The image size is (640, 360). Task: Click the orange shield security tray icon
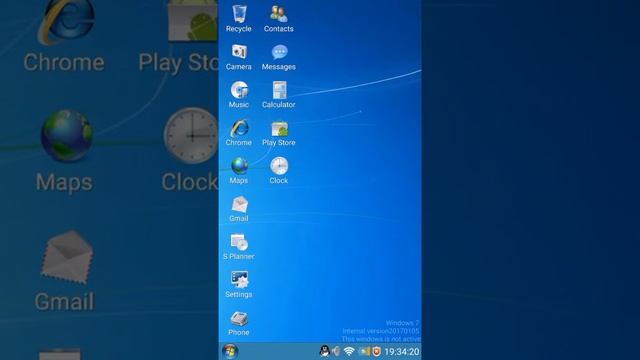coord(376,351)
